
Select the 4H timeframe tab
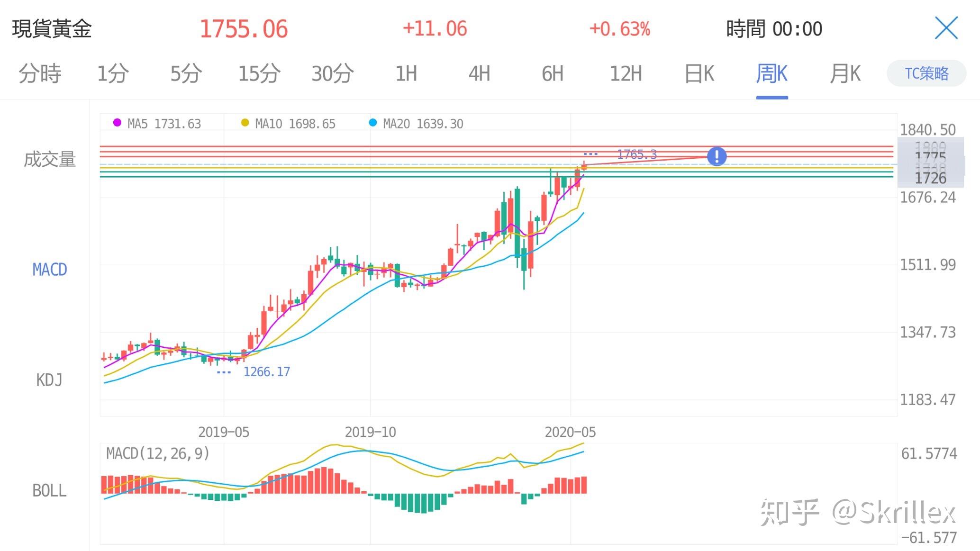(479, 74)
